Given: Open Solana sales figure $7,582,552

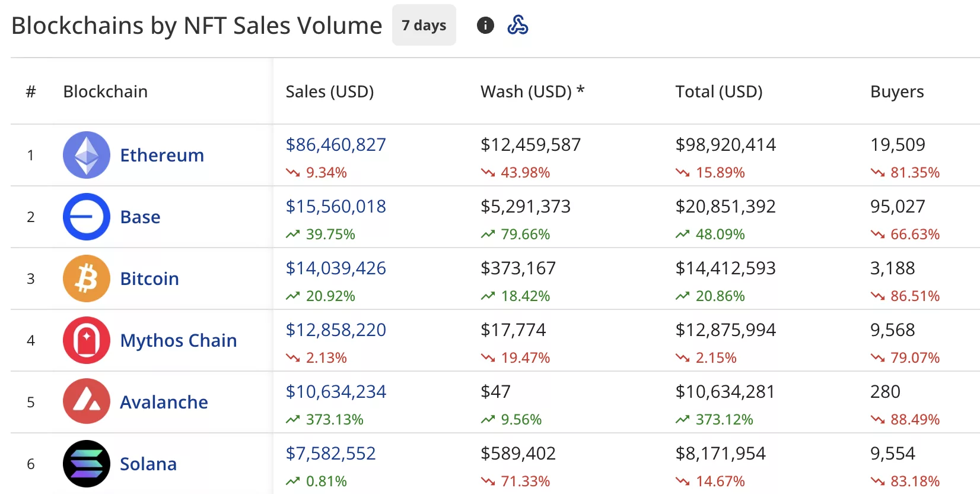Looking at the screenshot, I should pyautogui.click(x=330, y=453).
